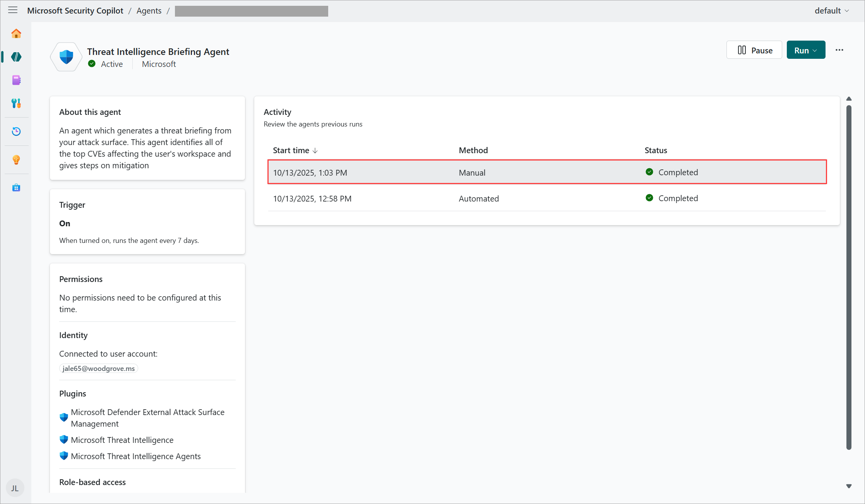865x504 pixels.
Task: Open the Automated run from 12:58 PM
Action: pyautogui.click(x=546, y=198)
